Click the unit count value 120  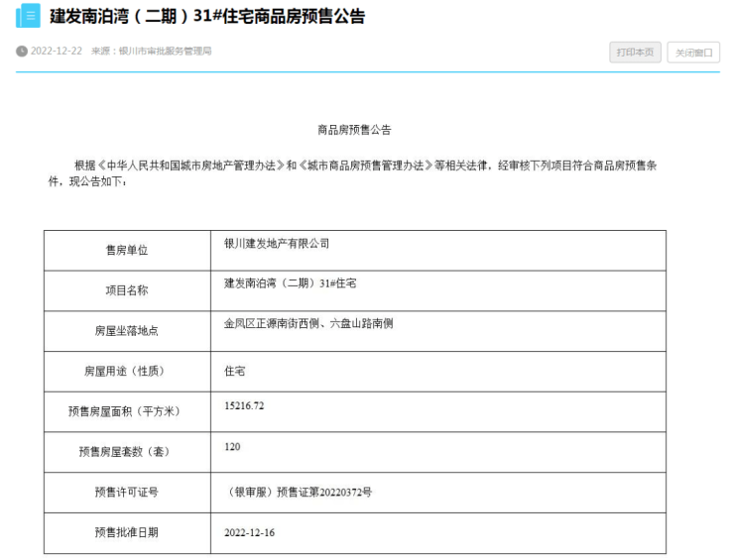coord(232,447)
